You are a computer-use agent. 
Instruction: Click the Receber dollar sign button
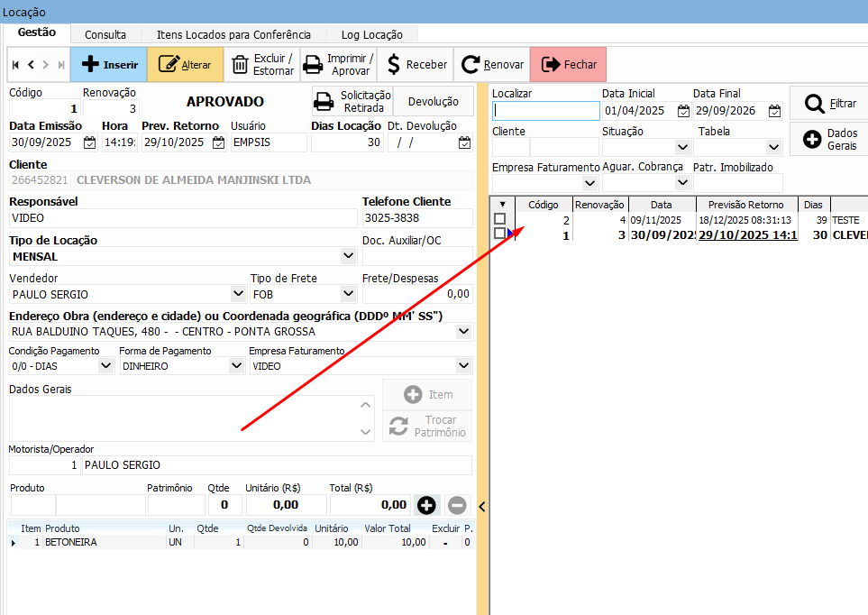416,65
